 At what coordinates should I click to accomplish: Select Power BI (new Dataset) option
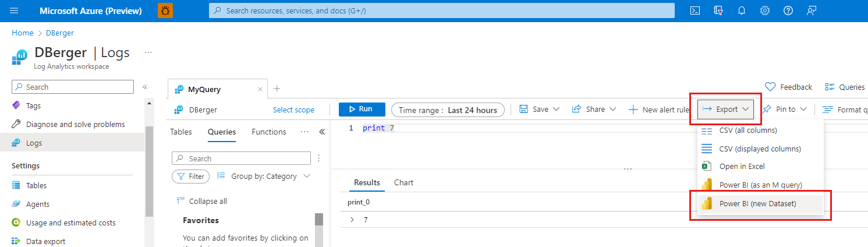coord(757,203)
